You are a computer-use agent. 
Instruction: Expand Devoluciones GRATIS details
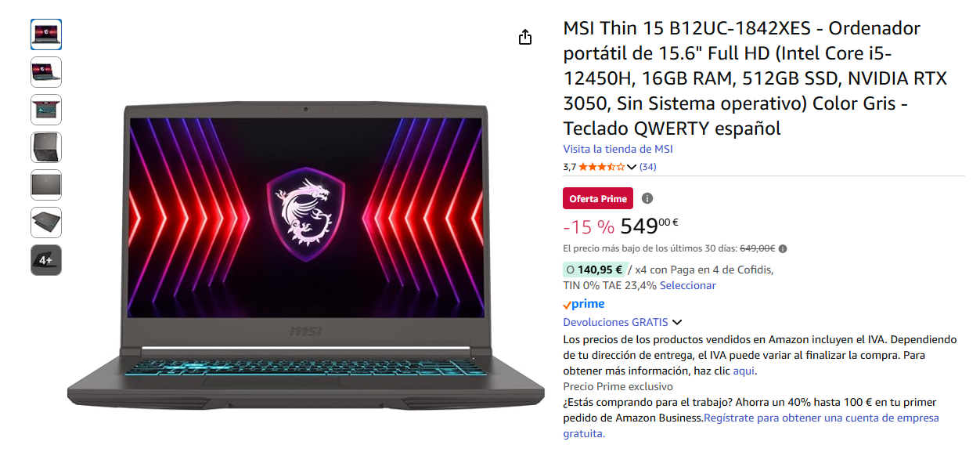tap(677, 322)
